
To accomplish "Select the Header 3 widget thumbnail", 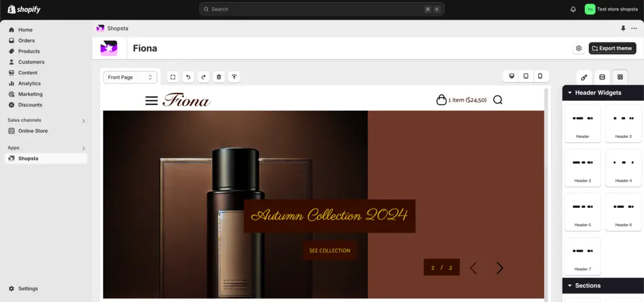I will click(x=582, y=168).
